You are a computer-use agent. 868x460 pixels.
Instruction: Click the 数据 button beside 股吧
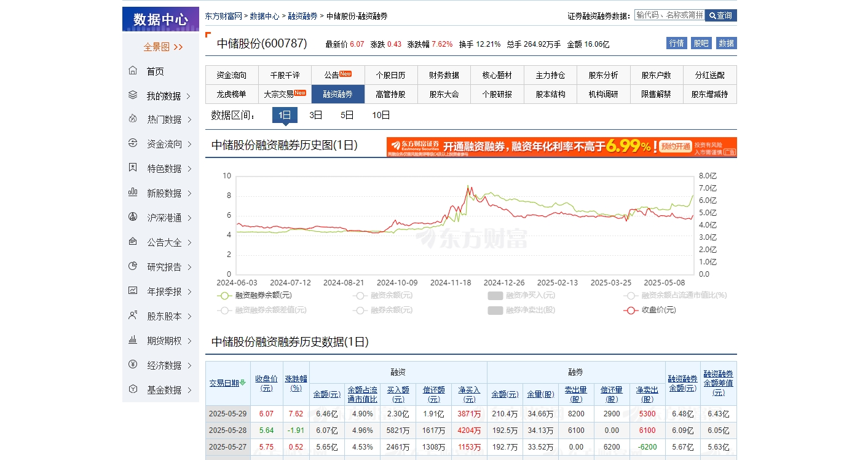(x=726, y=43)
